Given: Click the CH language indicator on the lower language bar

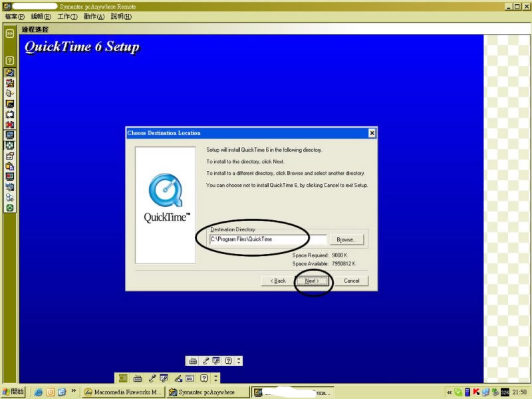Looking at the screenshot, I should click(x=122, y=378).
